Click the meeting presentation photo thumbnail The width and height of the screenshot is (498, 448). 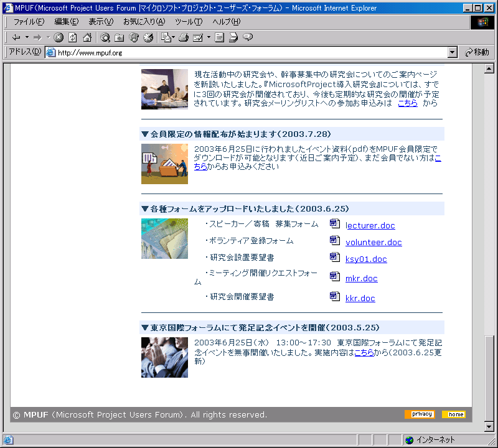(x=164, y=89)
